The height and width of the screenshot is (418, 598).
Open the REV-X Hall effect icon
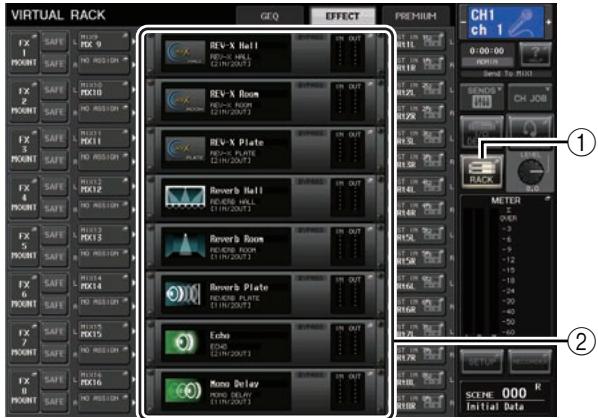[185, 52]
